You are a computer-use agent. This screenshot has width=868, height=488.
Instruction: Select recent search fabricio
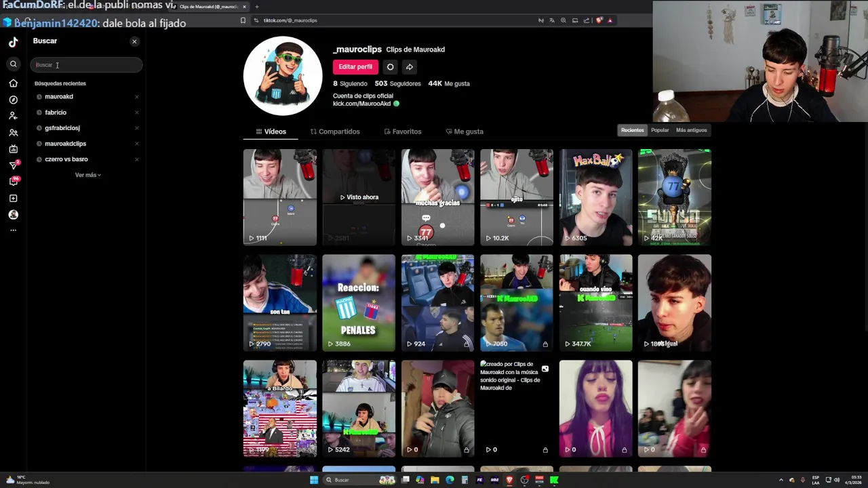pyautogui.click(x=56, y=113)
